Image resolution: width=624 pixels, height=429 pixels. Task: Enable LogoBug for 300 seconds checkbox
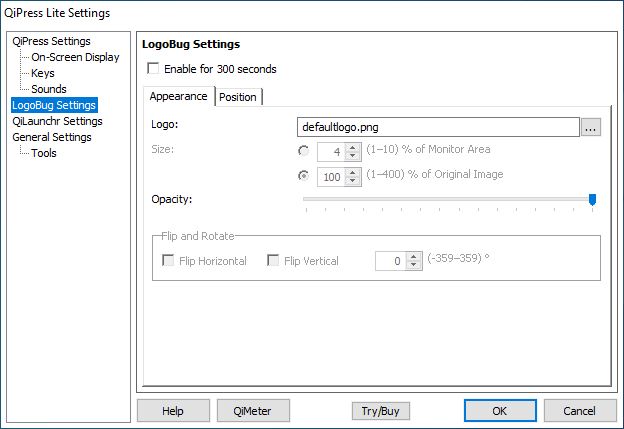[153, 68]
